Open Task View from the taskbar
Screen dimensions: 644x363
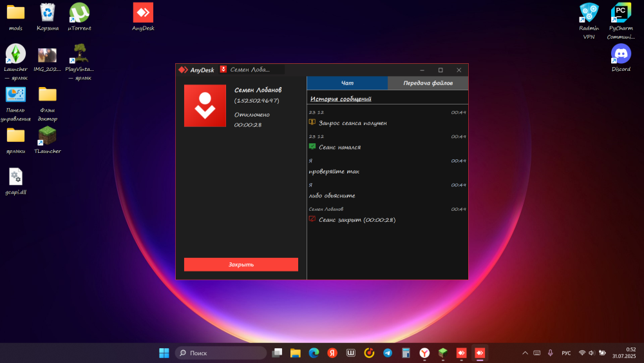(277, 353)
